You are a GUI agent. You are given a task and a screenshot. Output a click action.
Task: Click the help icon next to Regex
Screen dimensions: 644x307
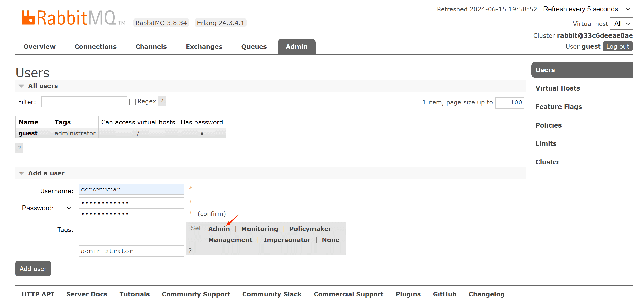[162, 101]
